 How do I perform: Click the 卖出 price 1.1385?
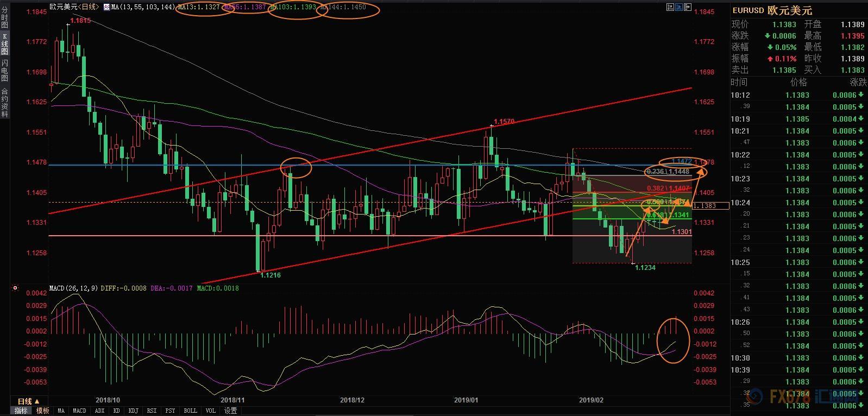[785, 70]
